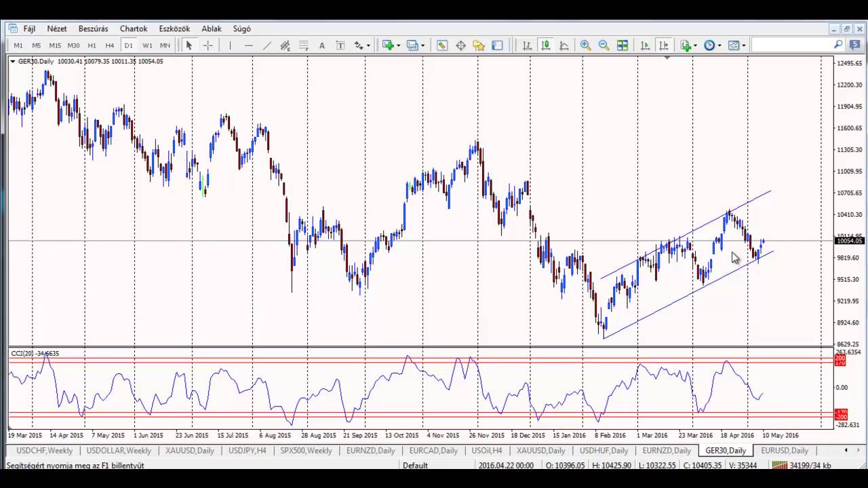
Task: Click the templates icon
Action: (733, 45)
